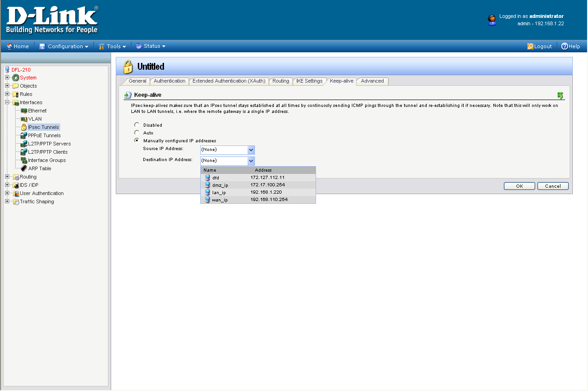Open Extended Authentication (XAuth) tab
This screenshot has height=391, width=588.
(x=229, y=81)
